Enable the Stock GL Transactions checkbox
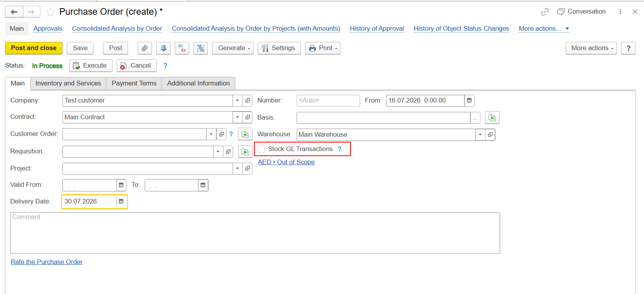 coord(262,149)
